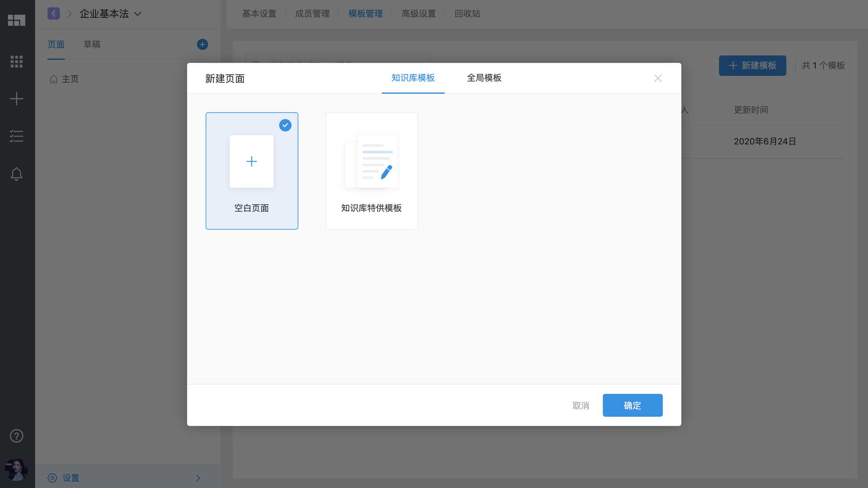Select the 主页 tree item

click(x=70, y=79)
